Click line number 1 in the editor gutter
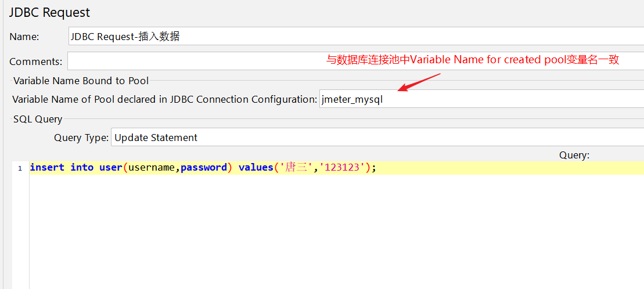 tap(20, 168)
